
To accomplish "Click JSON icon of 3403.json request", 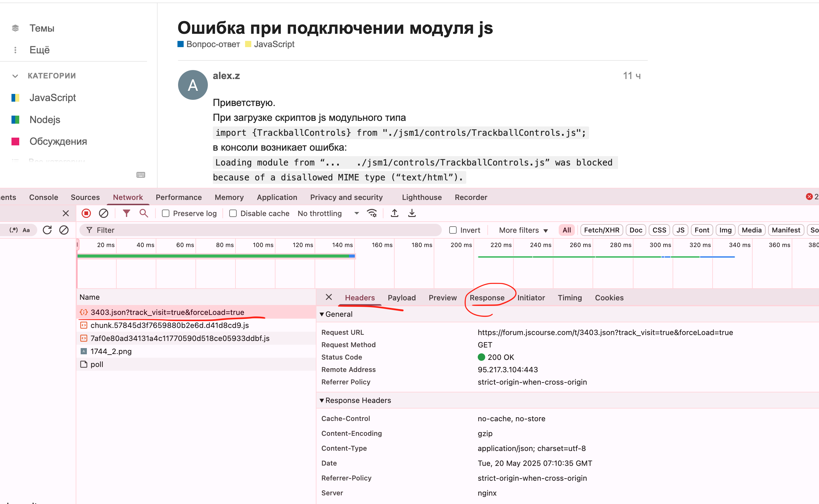I will click(83, 312).
